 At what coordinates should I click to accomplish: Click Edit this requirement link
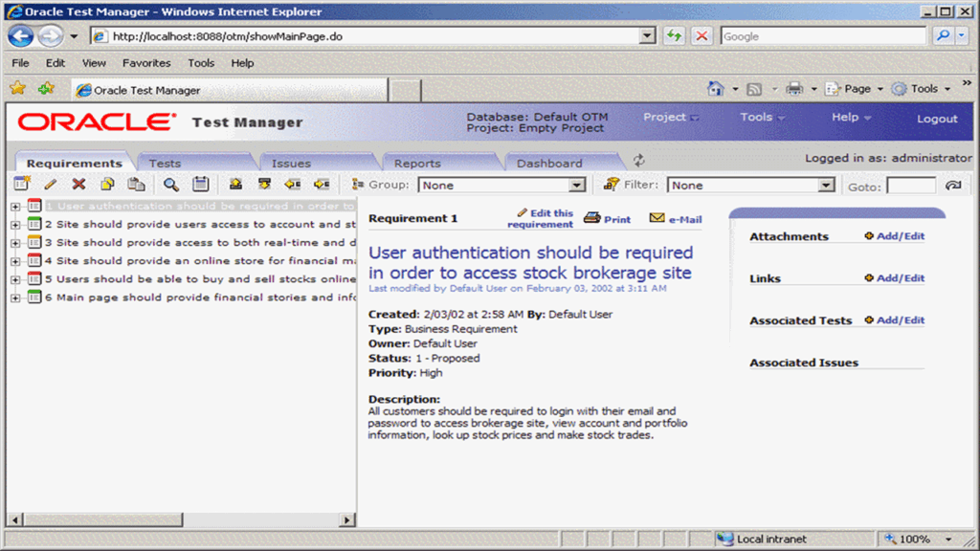tap(541, 219)
